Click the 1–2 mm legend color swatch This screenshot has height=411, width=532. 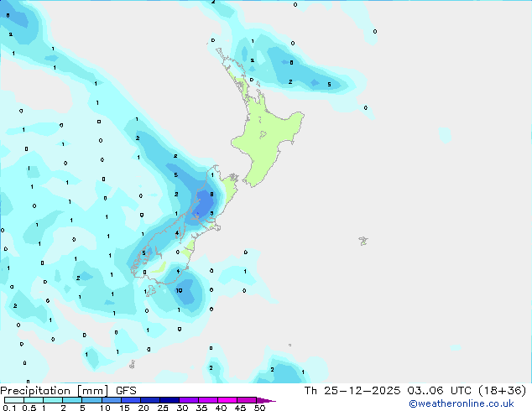point(53,400)
